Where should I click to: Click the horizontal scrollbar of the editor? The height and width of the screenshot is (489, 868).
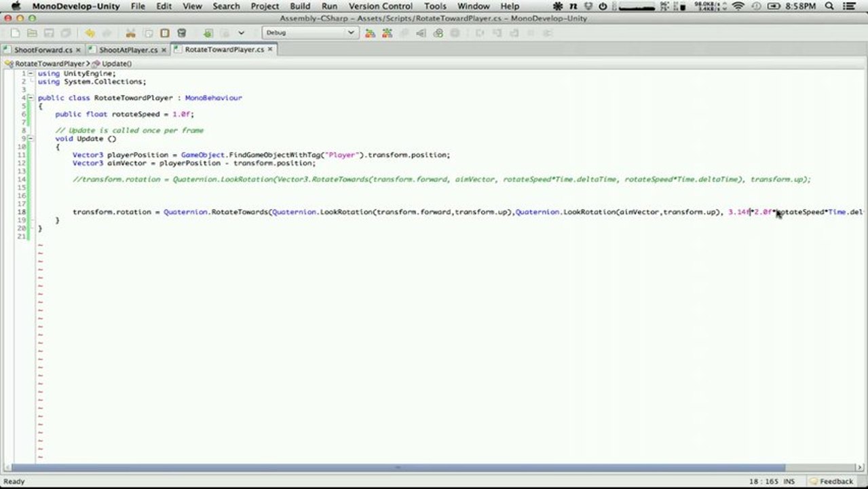click(x=395, y=467)
